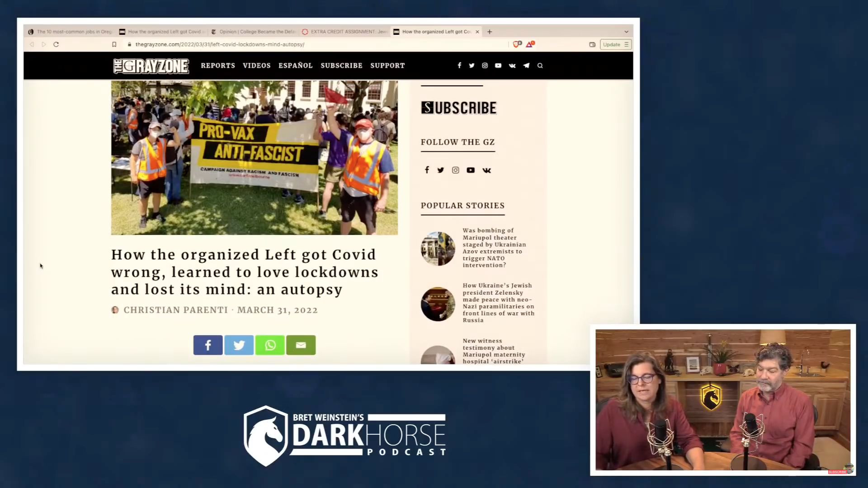Open Zelensky neo-Nazi paramilitaries story link
The height and width of the screenshot is (488, 868).
pos(498,303)
